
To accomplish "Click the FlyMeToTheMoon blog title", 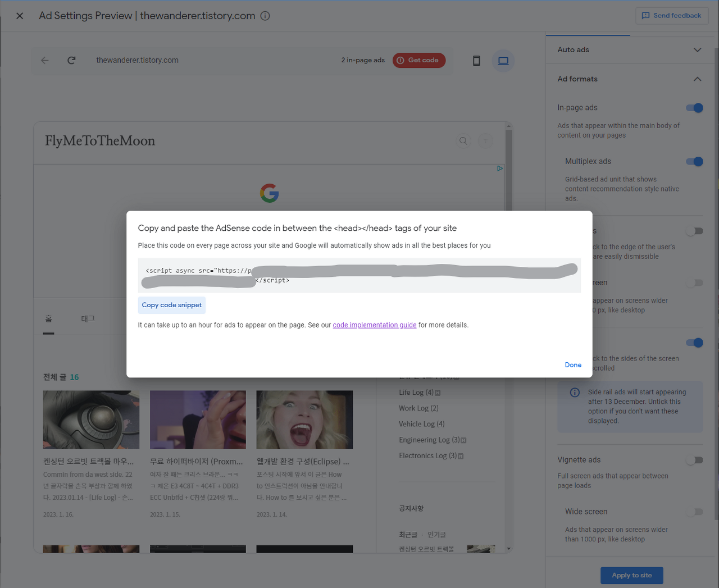I will pyautogui.click(x=100, y=141).
